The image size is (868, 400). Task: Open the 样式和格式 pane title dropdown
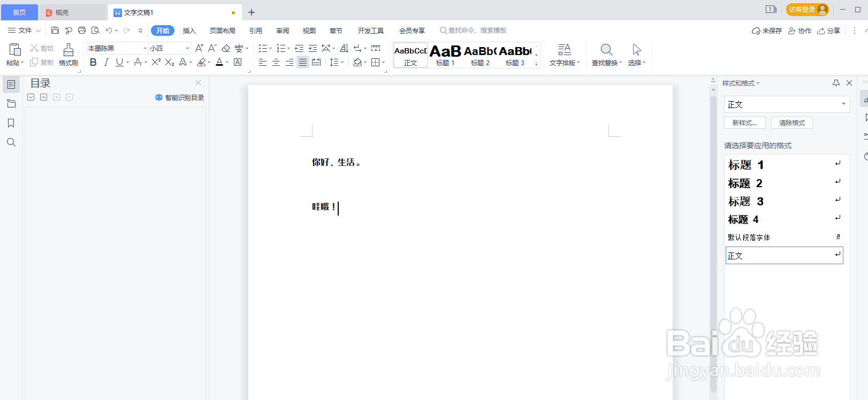point(758,83)
